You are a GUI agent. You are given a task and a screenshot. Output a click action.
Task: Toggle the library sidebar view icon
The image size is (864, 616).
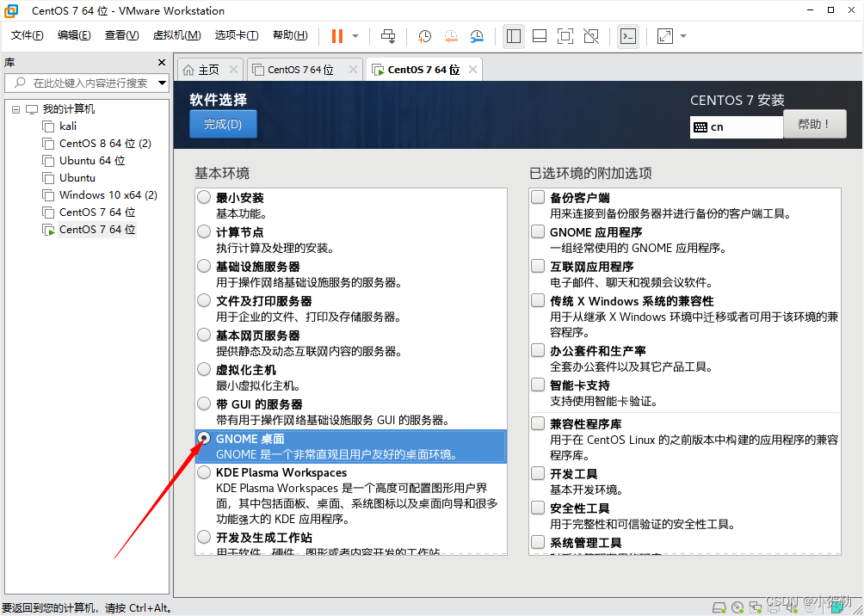(514, 36)
